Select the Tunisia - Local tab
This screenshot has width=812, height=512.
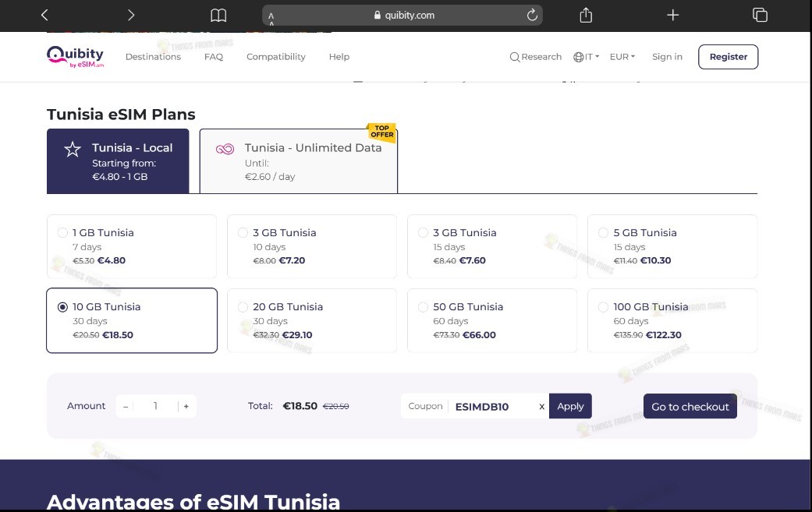click(x=118, y=161)
